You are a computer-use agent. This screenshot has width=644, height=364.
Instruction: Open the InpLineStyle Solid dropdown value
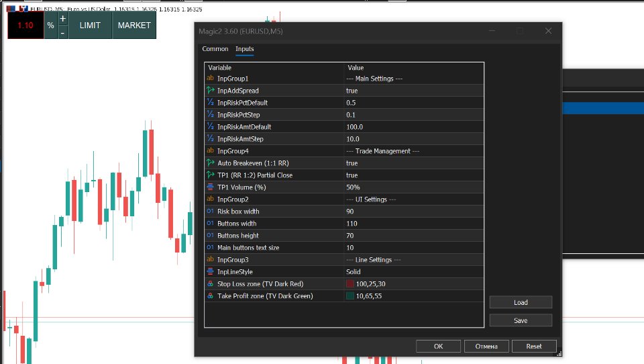414,272
